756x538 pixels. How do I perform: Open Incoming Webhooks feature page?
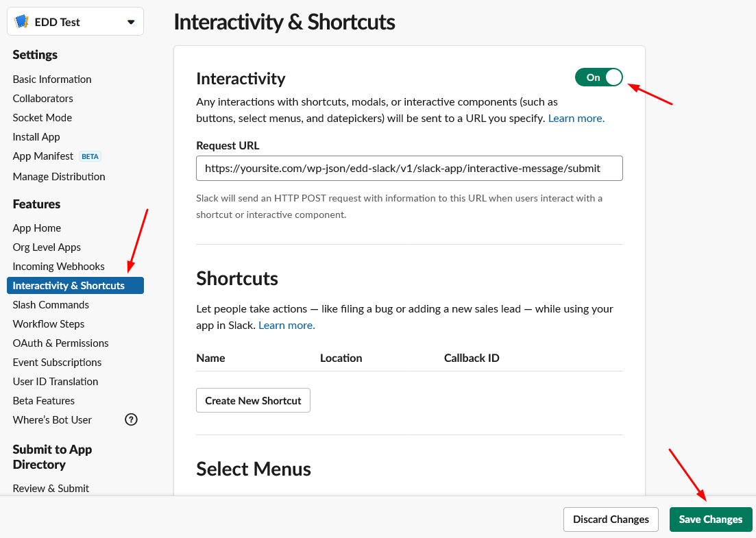[x=58, y=267]
